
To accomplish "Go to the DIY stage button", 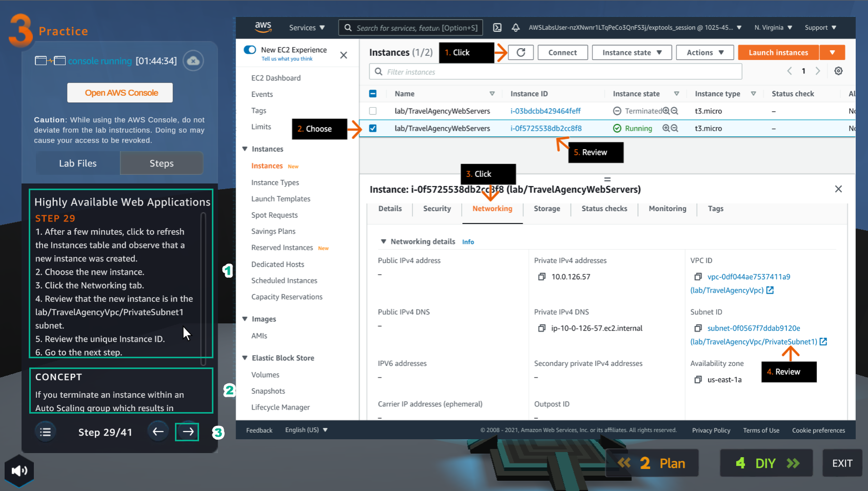I will pyautogui.click(x=766, y=463).
